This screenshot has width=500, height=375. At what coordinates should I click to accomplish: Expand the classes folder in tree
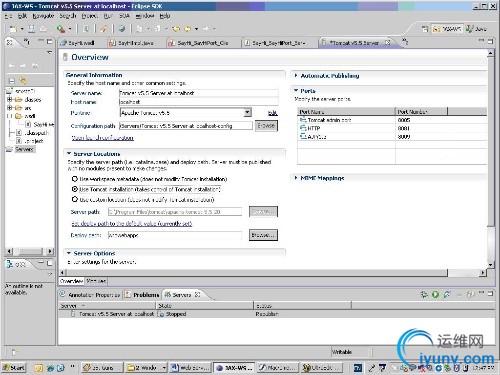click(x=9, y=99)
